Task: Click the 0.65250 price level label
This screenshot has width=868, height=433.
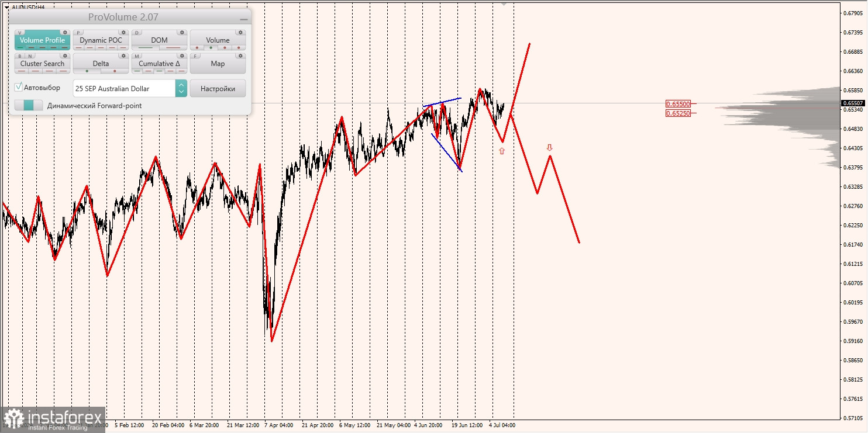Action: pos(678,113)
